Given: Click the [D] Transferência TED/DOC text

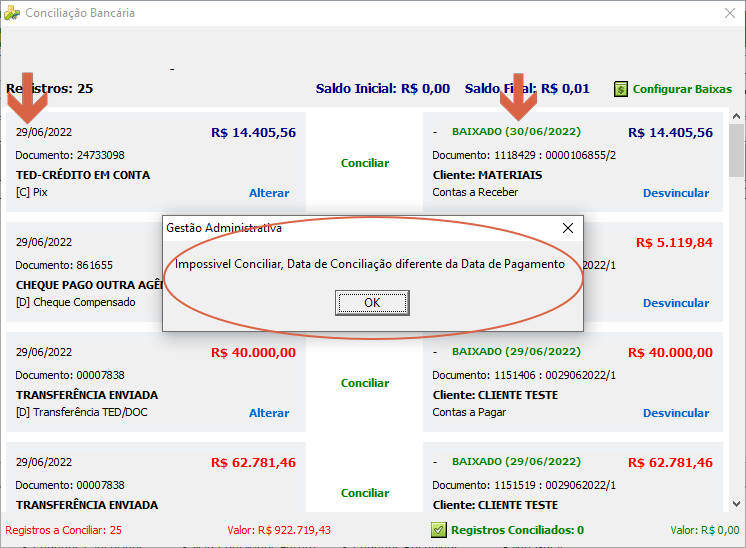Looking at the screenshot, I should coord(81,412).
